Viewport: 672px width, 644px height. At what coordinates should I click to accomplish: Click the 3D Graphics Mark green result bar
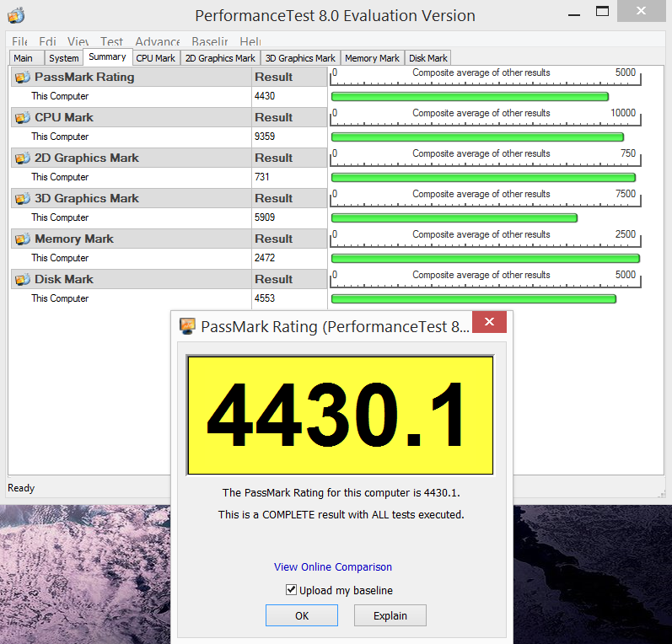click(x=454, y=218)
